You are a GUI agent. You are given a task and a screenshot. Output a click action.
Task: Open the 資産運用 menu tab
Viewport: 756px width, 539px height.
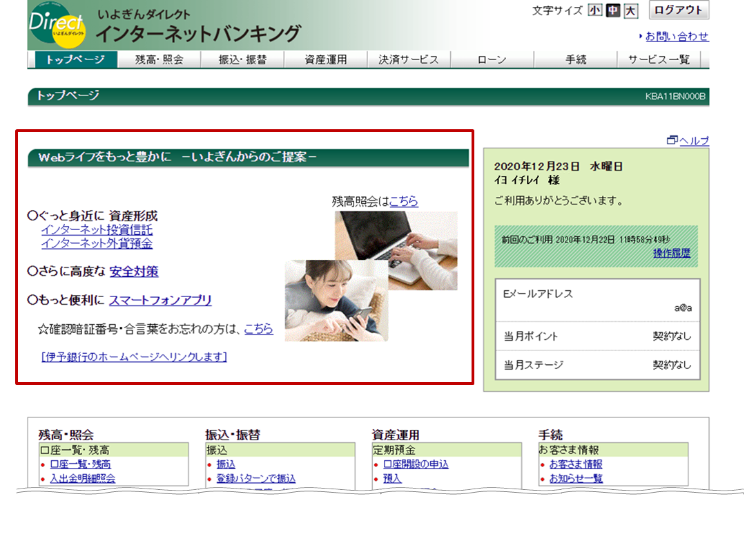[326, 59]
